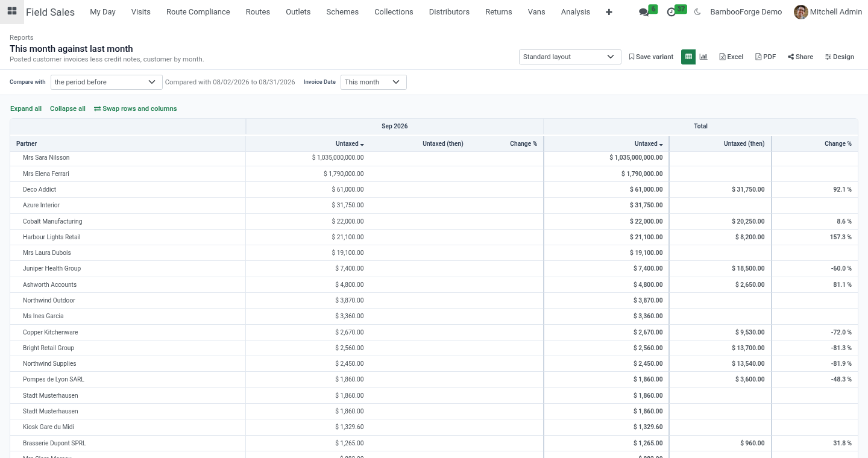Open the apps grid menu
Screen dimensions: 868x458
click(x=11, y=11)
